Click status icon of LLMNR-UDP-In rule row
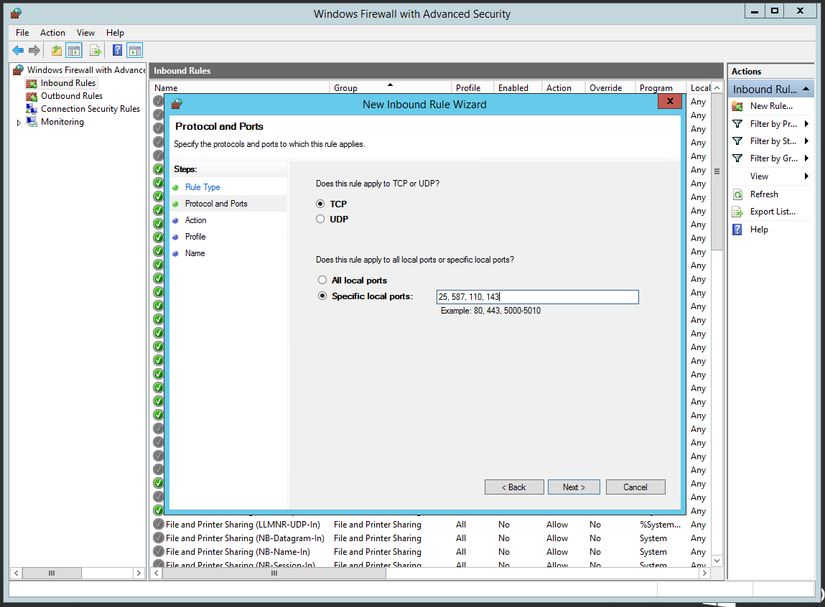This screenshot has width=825, height=607. [x=158, y=524]
